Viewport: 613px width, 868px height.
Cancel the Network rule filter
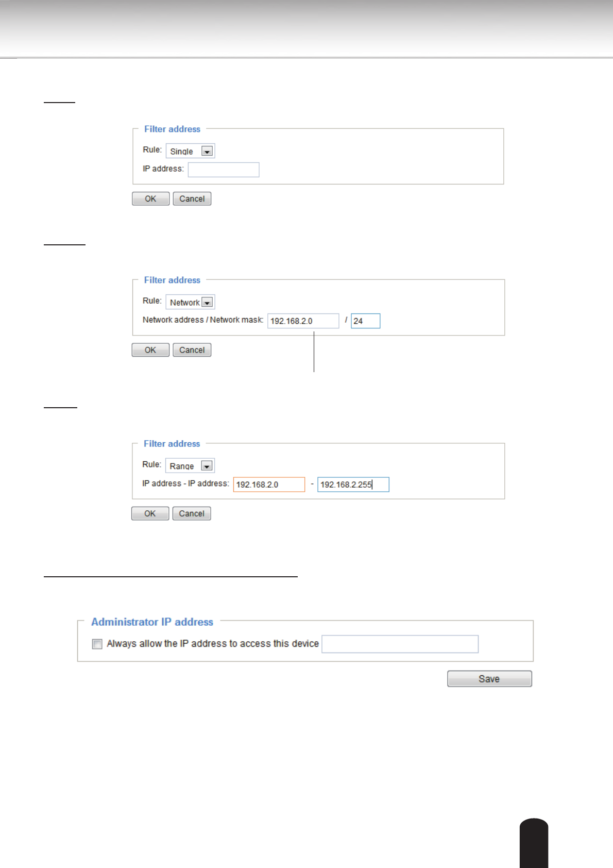[192, 350]
